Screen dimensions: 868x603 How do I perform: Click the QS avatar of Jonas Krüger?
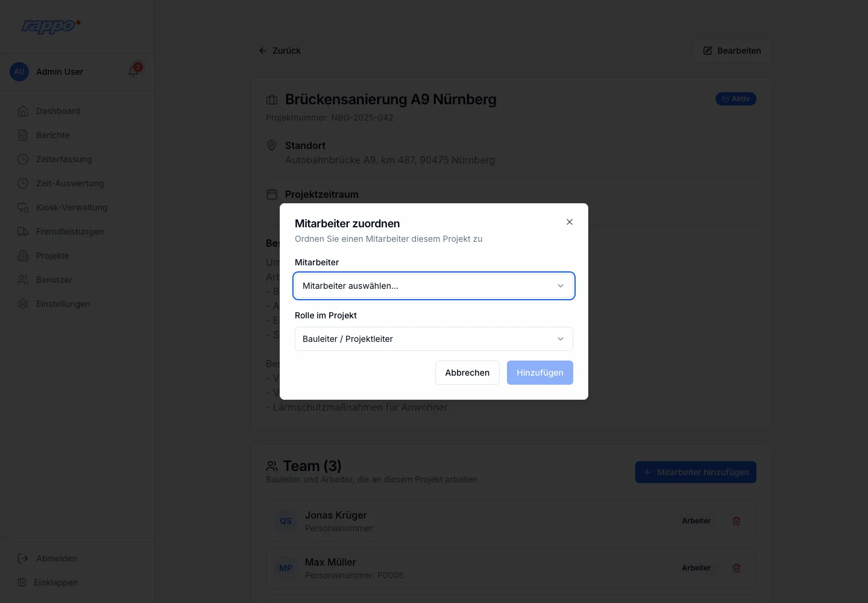286,521
